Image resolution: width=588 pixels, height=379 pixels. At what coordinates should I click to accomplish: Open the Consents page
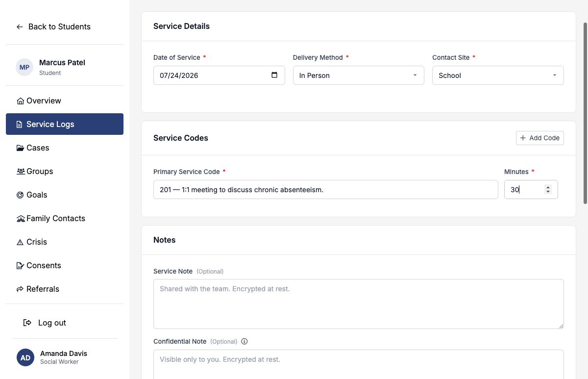tap(65, 265)
